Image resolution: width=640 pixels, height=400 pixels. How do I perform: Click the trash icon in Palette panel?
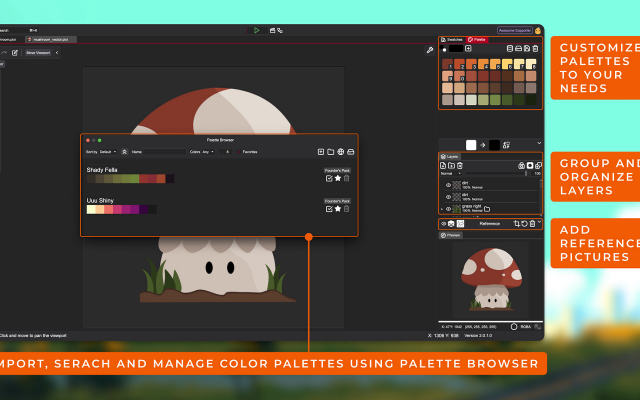click(535, 49)
